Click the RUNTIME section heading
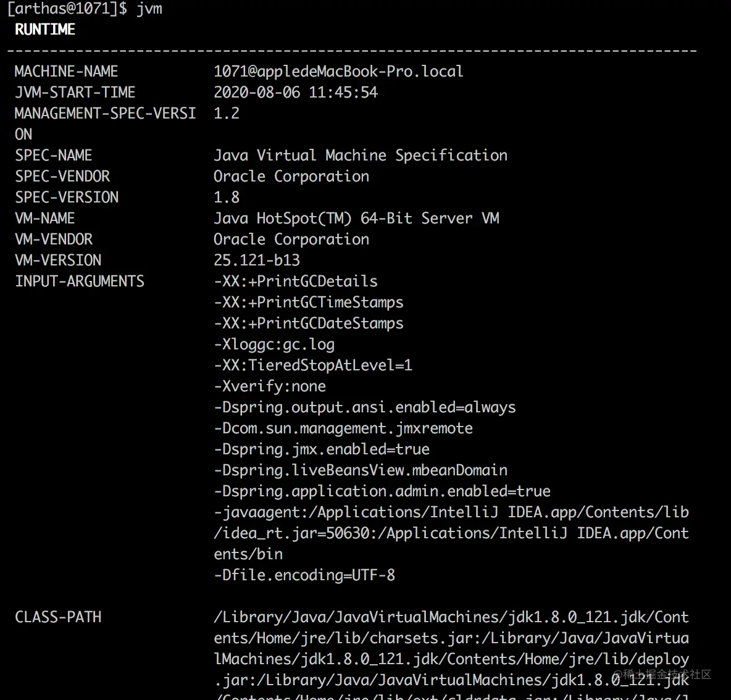This screenshot has width=731, height=700. (x=45, y=30)
